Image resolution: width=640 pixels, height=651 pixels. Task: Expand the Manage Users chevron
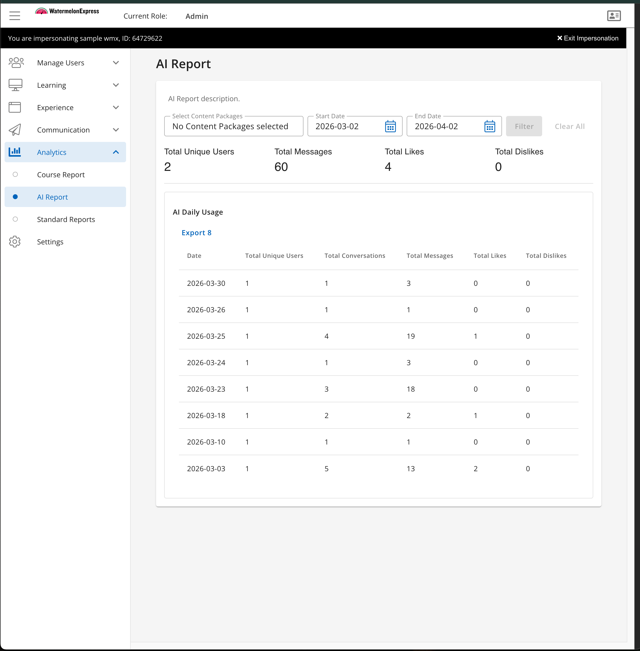click(x=116, y=63)
